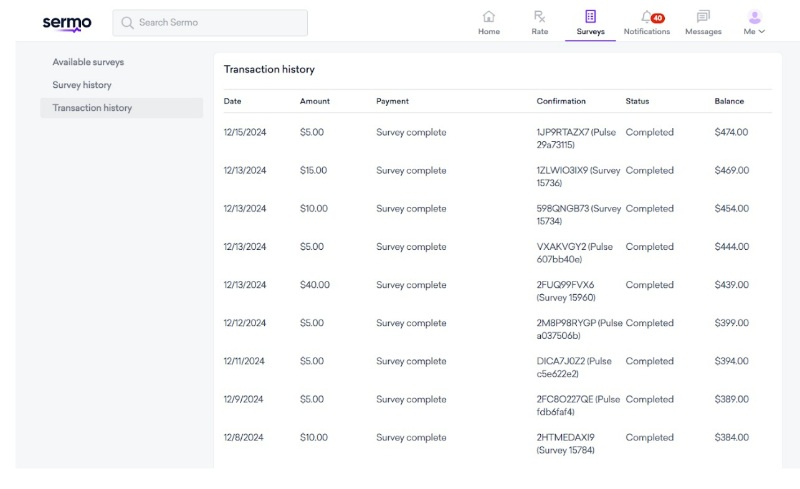This screenshot has width=800, height=489.
Task: Focus the Search Sermo field
Action: [210, 23]
